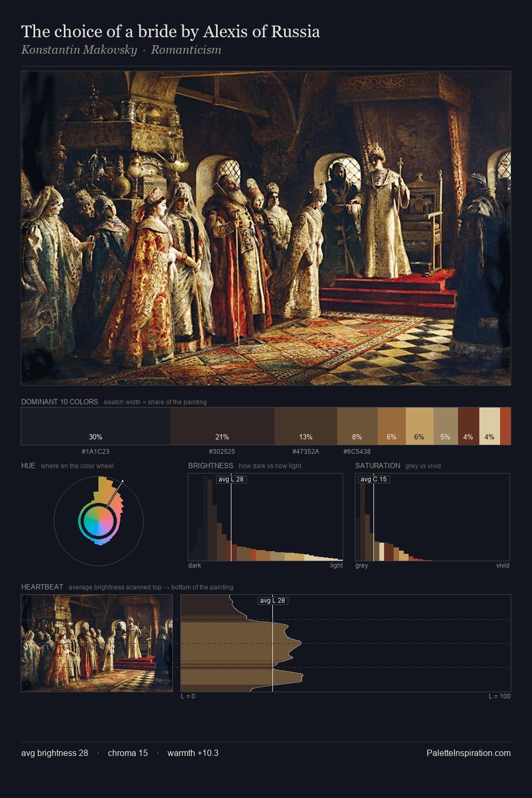Click the 'L = 0' axis label

coord(188,696)
